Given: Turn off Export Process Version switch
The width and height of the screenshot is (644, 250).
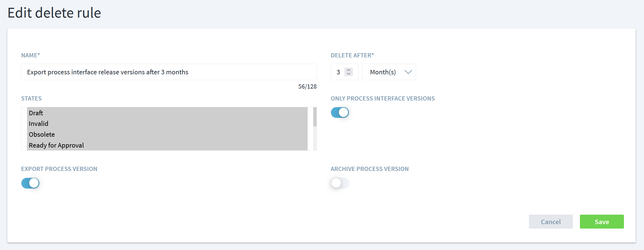Looking at the screenshot, I should [30, 183].
